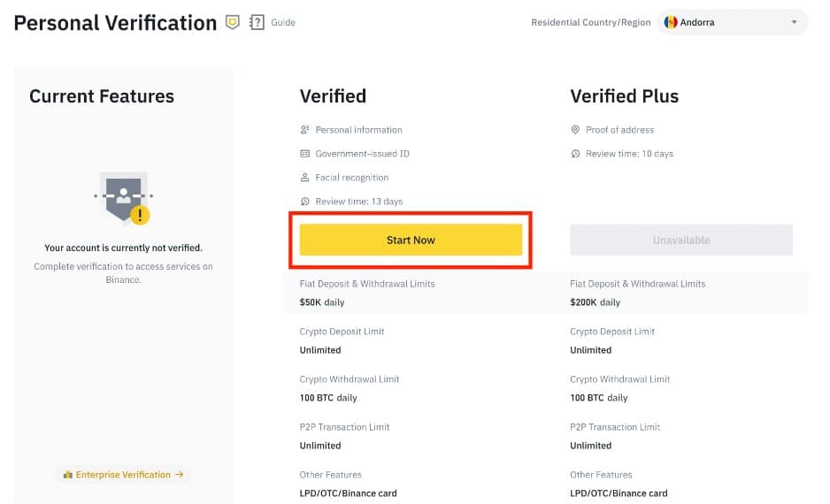
Task: Click the Enterprise Verification arrow
Action: tap(180, 475)
